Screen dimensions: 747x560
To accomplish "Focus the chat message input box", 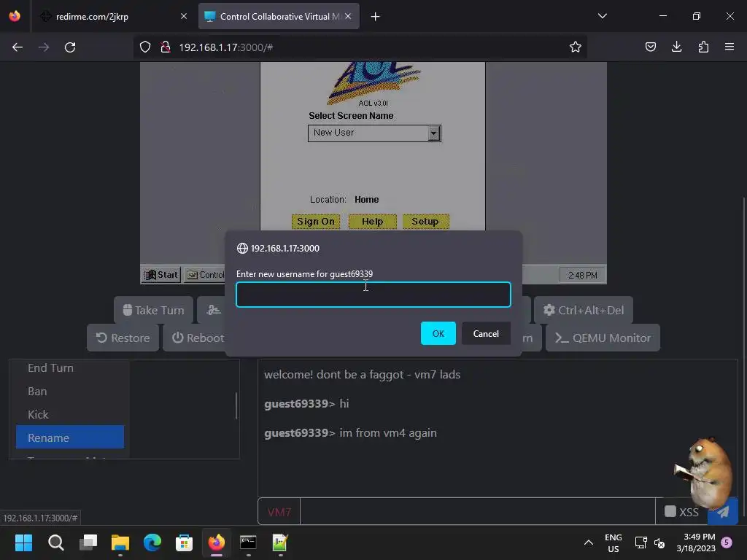I will (477, 511).
